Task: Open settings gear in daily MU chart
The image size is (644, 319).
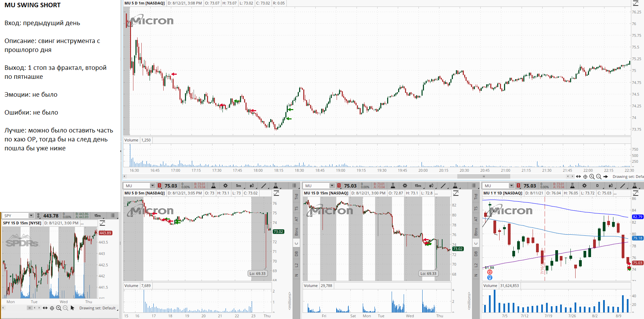Action: click(x=585, y=186)
